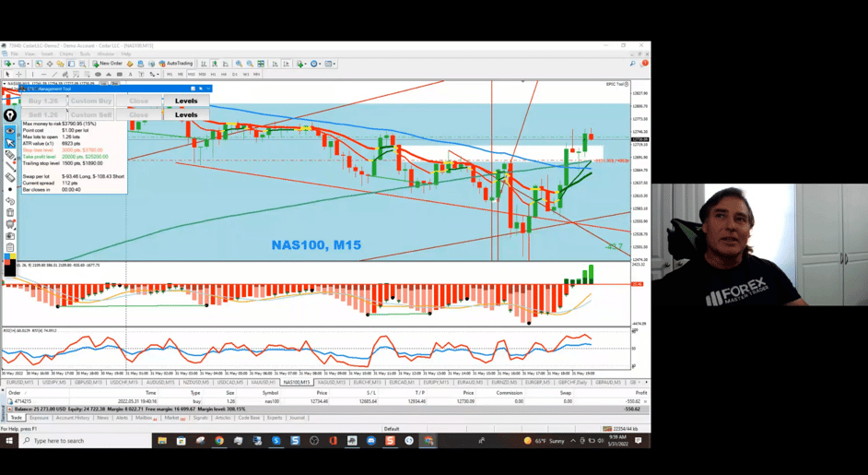Select the D1 timeframe button
The height and width of the screenshot is (475, 868).
[235, 75]
